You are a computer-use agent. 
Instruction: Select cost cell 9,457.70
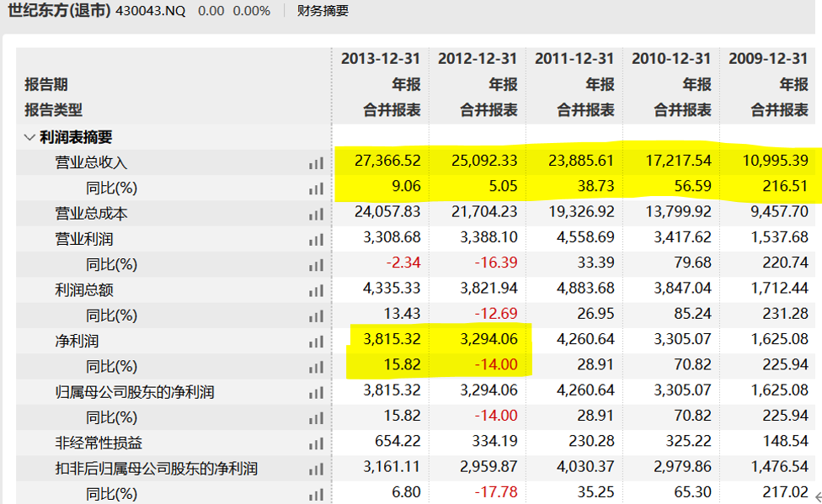[x=779, y=212]
